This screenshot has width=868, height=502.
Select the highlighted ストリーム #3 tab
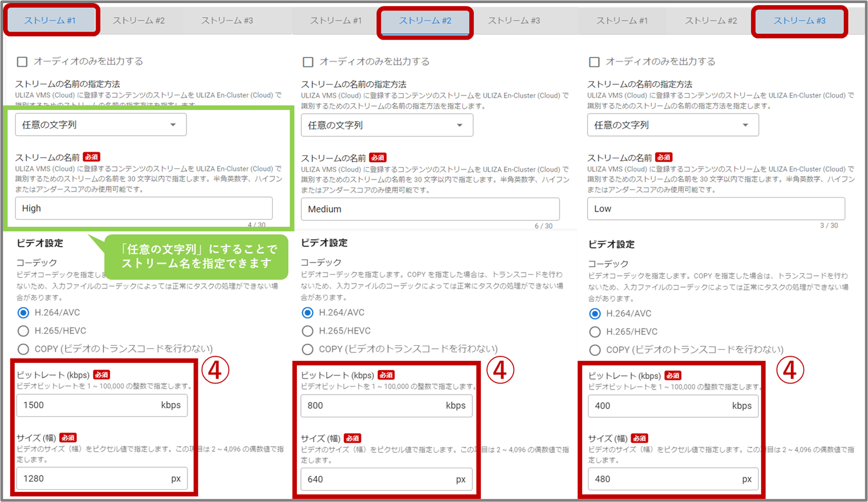[799, 21]
